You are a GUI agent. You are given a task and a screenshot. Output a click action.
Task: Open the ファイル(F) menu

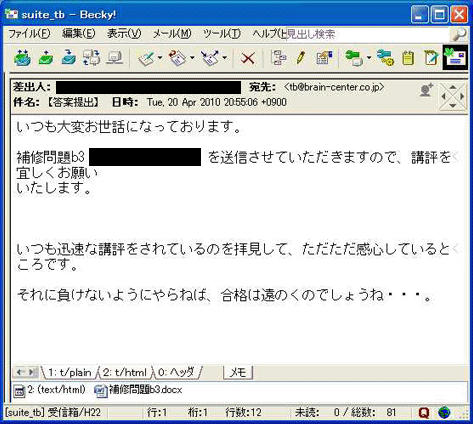[x=29, y=34]
